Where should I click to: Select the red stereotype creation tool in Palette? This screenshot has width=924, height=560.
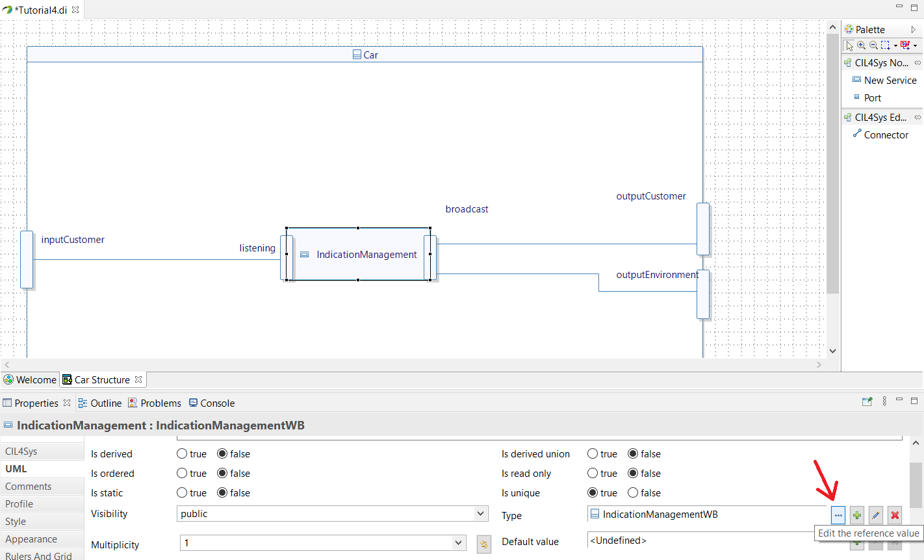point(905,45)
